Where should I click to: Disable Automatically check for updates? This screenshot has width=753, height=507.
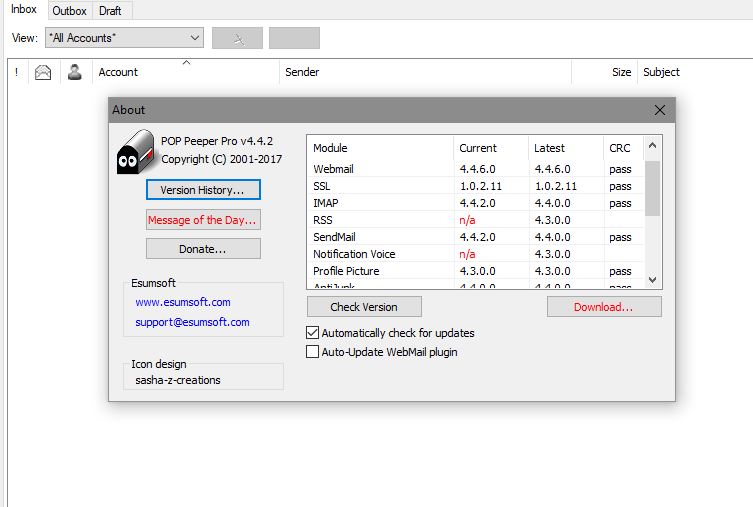pos(313,333)
